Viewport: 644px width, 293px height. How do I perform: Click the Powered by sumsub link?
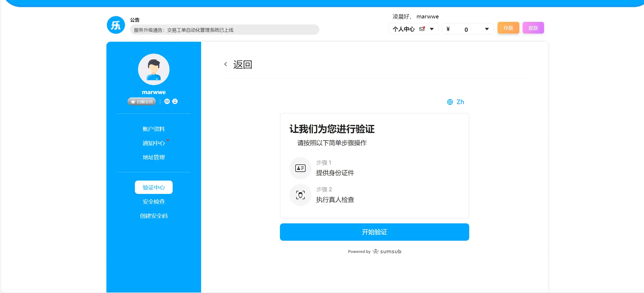tap(374, 251)
